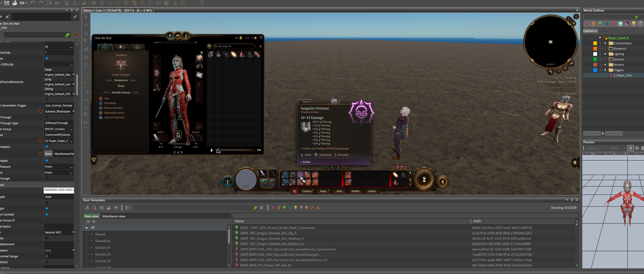Viewport: 644px width, 274px height.
Task: Select the Sanguine Overture skill on hotbar
Action: tap(300, 175)
